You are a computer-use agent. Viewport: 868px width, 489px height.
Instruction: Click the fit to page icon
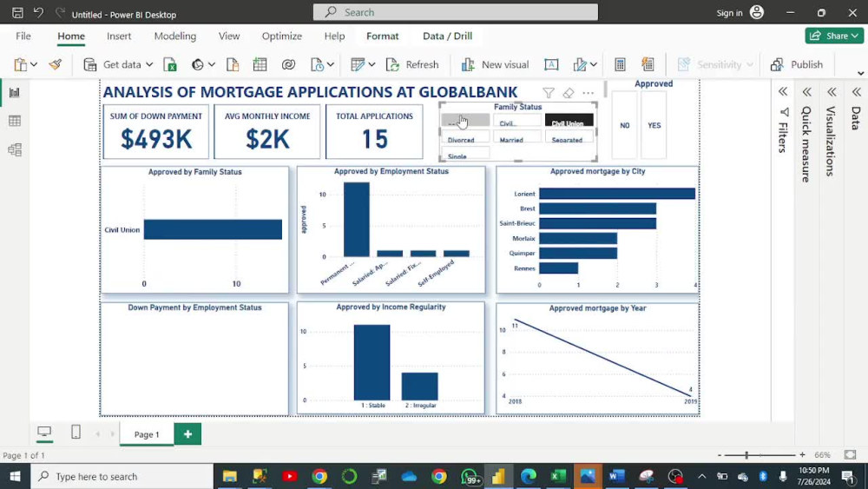[x=851, y=454]
